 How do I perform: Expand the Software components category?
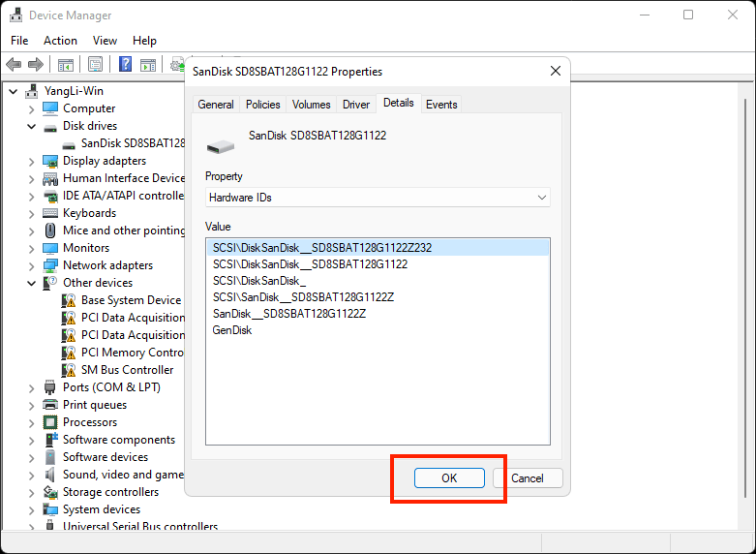click(31, 441)
